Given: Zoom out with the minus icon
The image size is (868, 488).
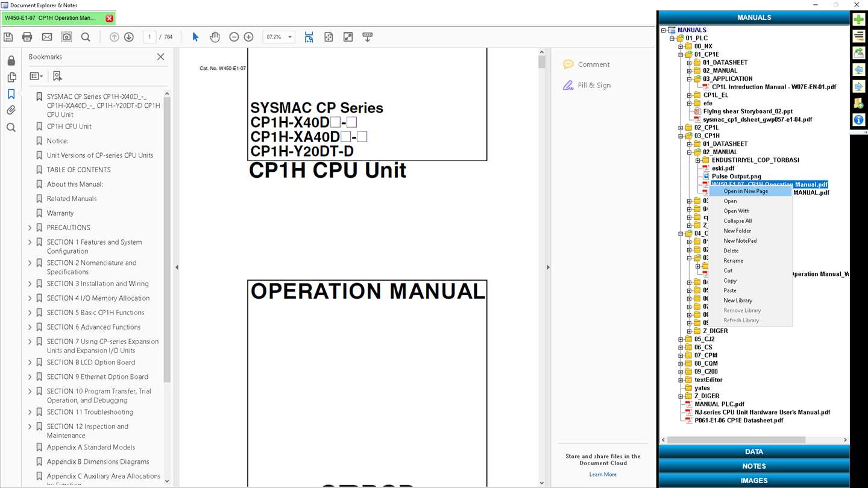Looking at the screenshot, I should tap(234, 37).
